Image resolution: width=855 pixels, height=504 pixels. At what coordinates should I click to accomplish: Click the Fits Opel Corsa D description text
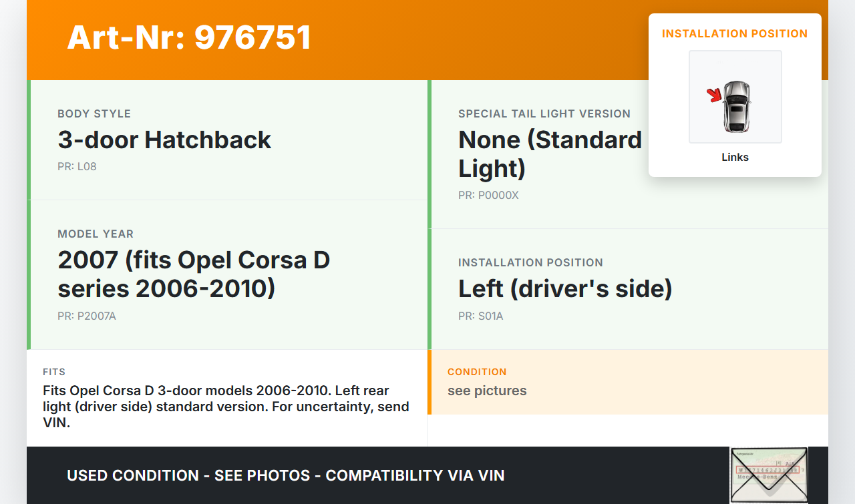tap(226, 407)
